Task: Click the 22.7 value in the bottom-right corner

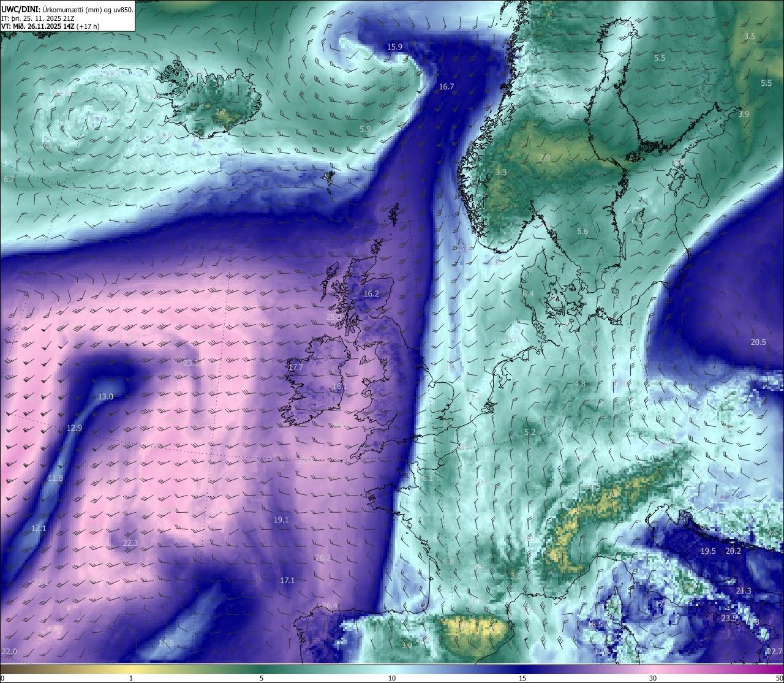Action: [774, 651]
